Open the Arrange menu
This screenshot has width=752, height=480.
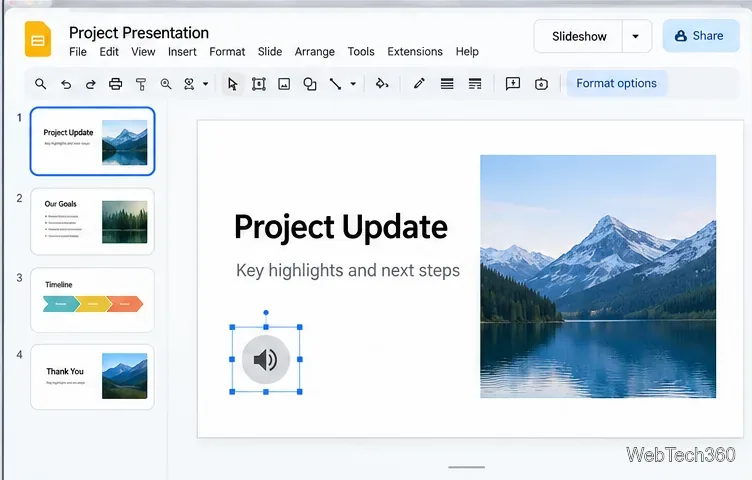pos(315,52)
